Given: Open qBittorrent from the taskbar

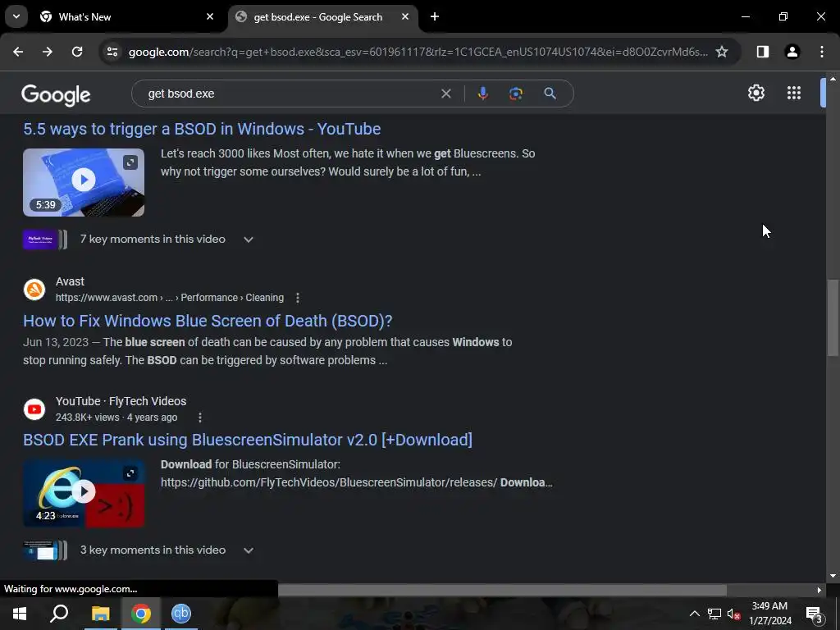Looking at the screenshot, I should [x=181, y=614].
